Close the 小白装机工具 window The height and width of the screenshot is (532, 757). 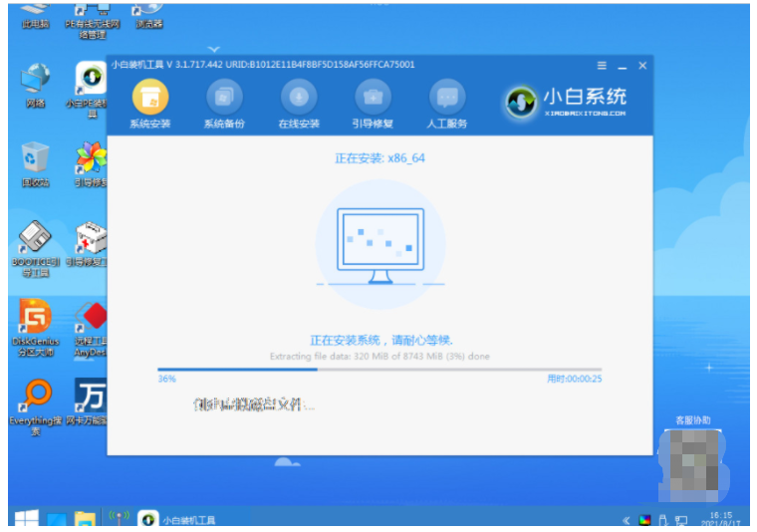point(642,66)
